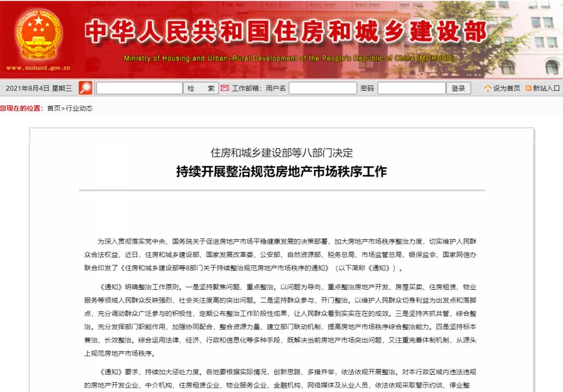Go to 首页 in breadcrumb
The image size is (563, 392).
(x=54, y=108)
